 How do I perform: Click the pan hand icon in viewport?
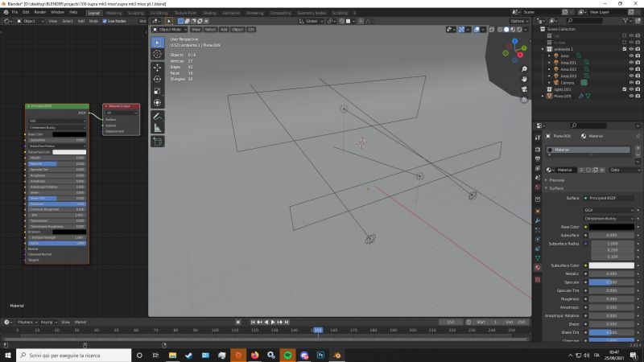(524, 79)
